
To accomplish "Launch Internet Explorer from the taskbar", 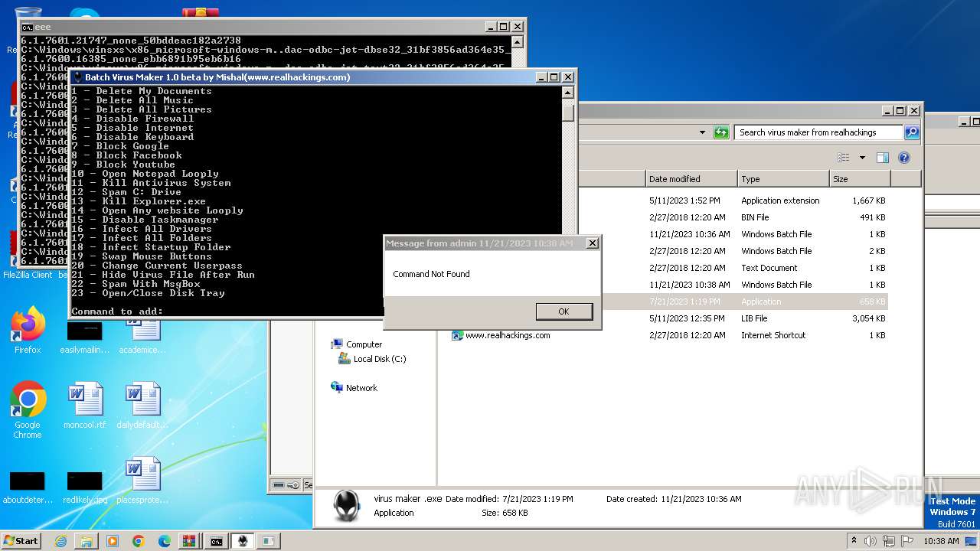I will (x=60, y=541).
